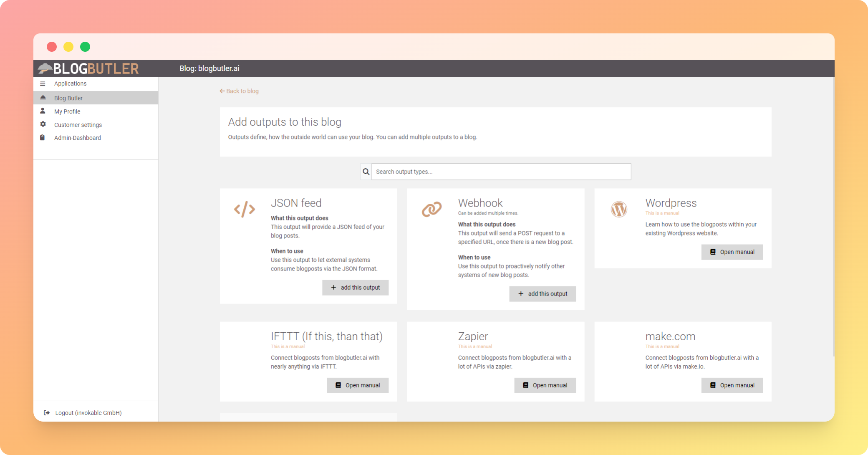Click the search magnifier icon
This screenshot has height=455, width=868.
coord(366,172)
